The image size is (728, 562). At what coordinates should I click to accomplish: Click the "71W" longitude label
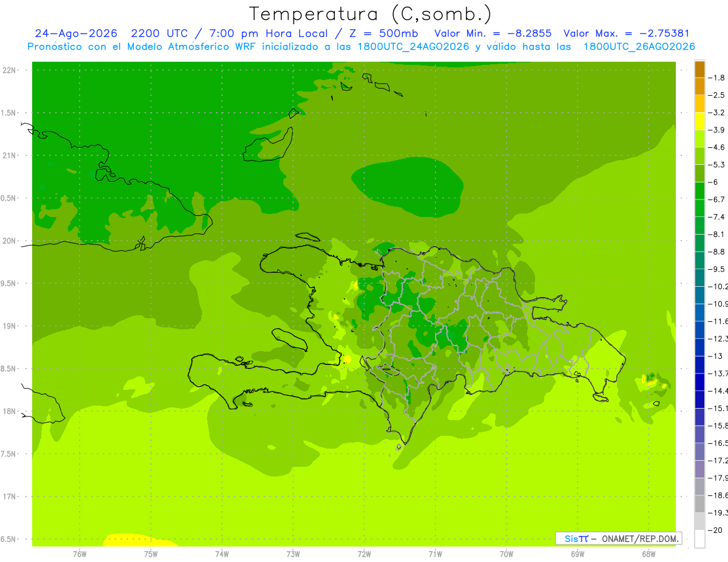point(435,554)
